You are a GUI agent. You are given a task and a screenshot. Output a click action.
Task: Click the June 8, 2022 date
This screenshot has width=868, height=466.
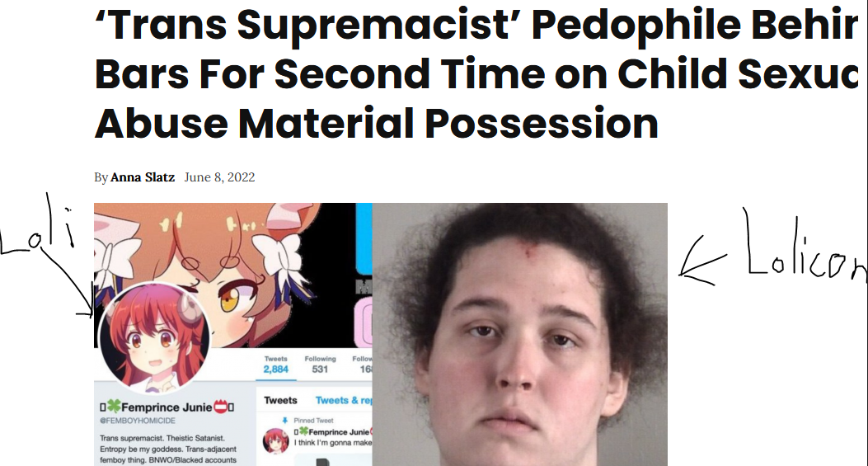(x=219, y=177)
